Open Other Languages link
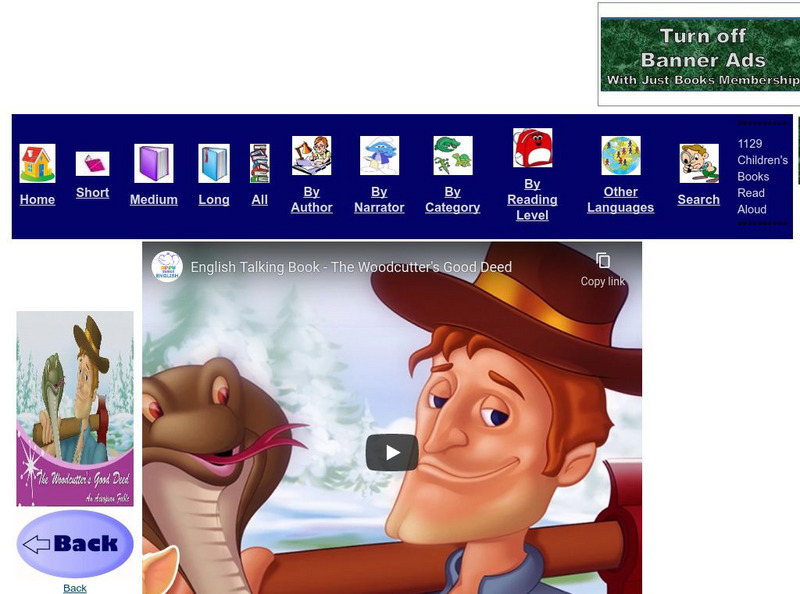The image size is (800, 594). 621,200
